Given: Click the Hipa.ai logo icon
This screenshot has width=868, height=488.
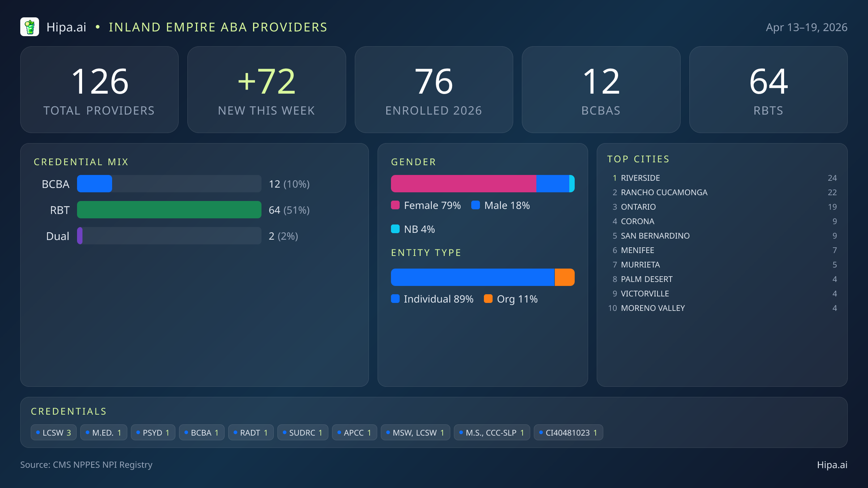Looking at the screenshot, I should (x=29, y=27).
